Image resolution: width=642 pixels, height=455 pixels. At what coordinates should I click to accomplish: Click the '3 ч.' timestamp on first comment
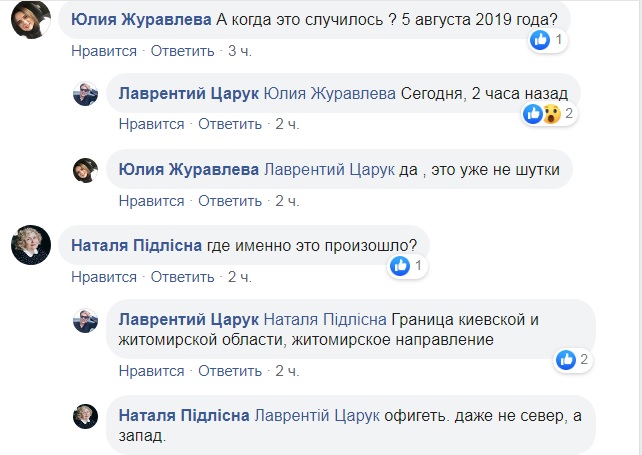point(238,50)
